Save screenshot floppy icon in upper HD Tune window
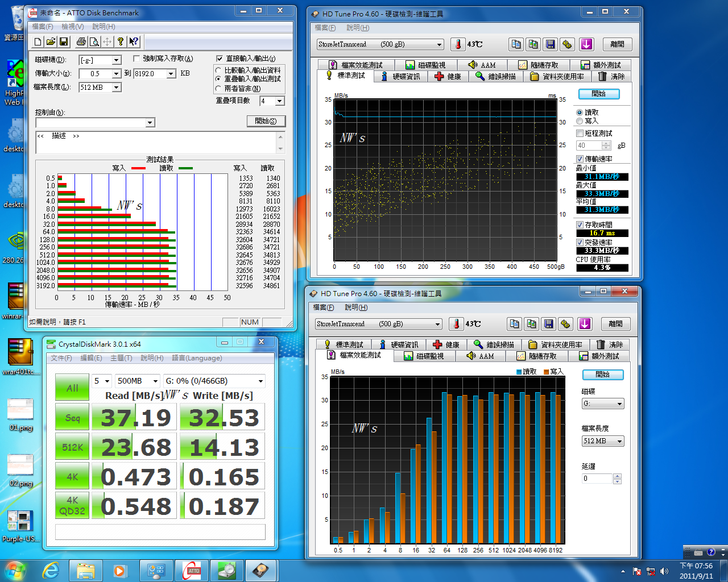Viewport: 728px width, 582px height. [550, 44]
